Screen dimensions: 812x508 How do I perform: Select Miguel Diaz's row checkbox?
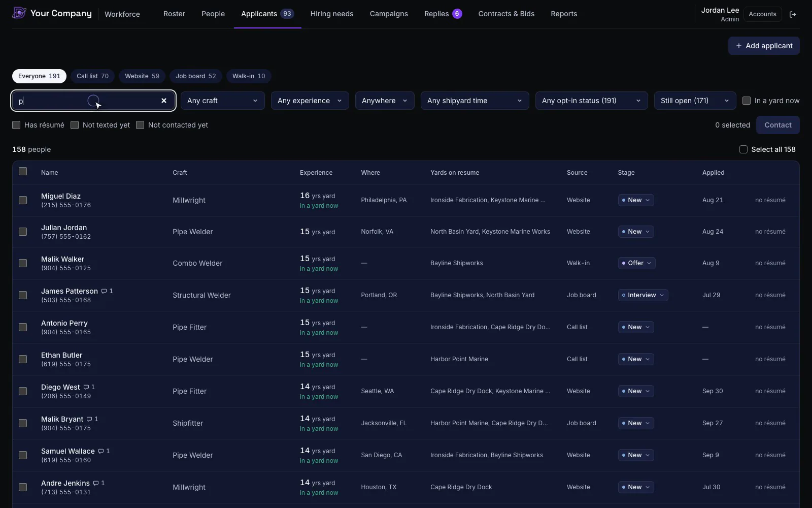point(23,200)
